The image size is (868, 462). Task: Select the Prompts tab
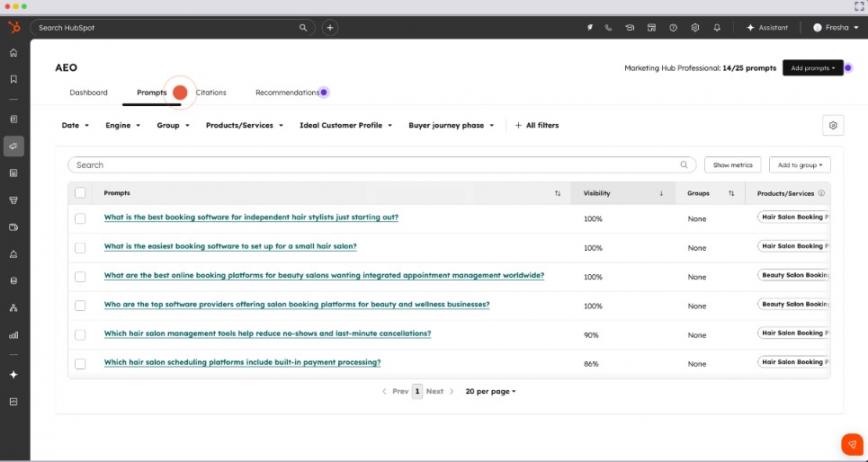click(x=152, y=92)
